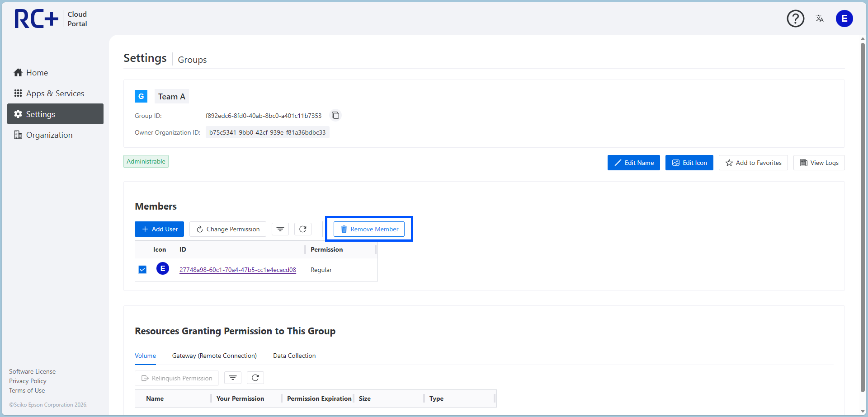The height and width of the screenshot is (417, 868).
Task: Open the language translation icon
Action: pyautogui.click(x=820, y=19)
